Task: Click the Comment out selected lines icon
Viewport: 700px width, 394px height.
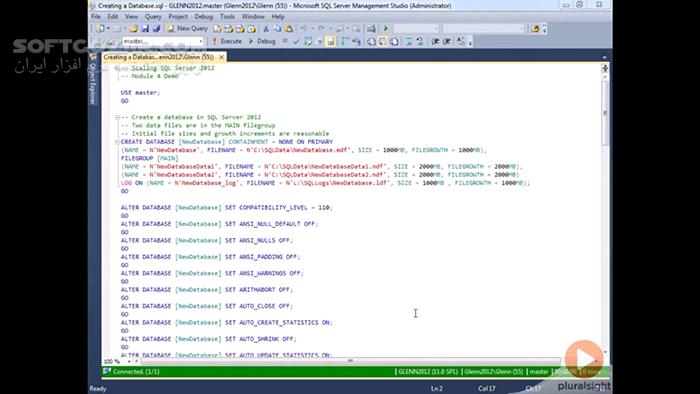Action: click(408, 41)
